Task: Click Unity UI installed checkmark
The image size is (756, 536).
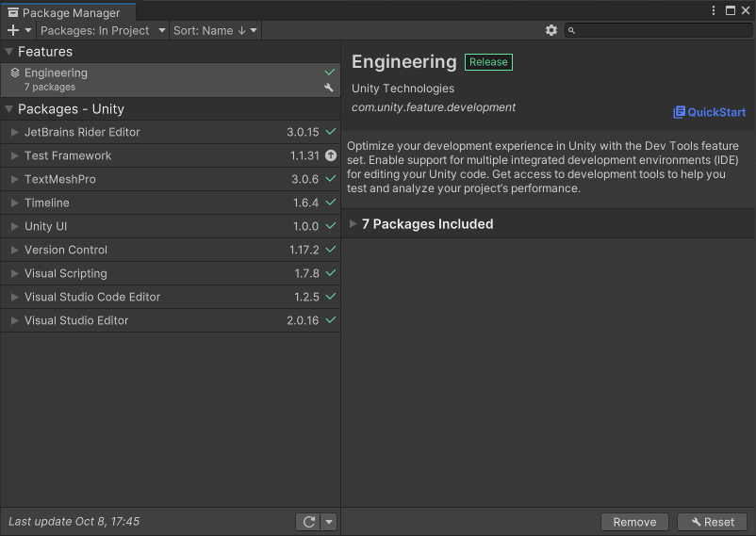Action: tap(331, 225)
